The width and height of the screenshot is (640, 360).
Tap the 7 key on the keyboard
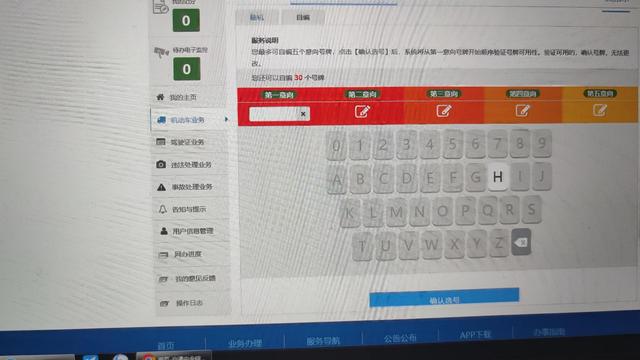(x=498, y=143)
